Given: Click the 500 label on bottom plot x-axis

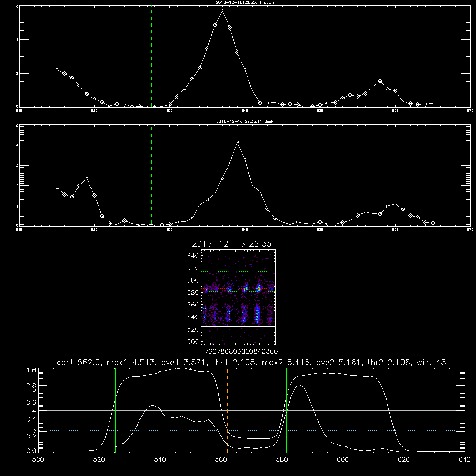Looking at the screenshot, I should tap(38, 460).
